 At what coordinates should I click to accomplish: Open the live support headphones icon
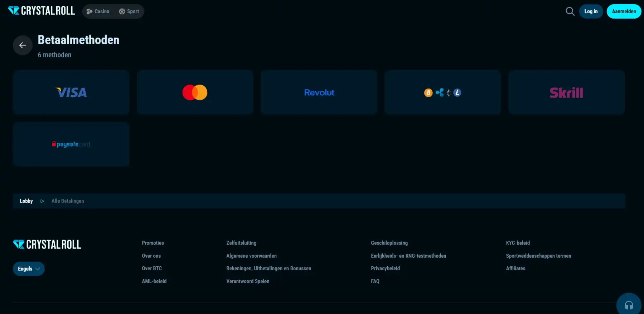click(629, 305)
